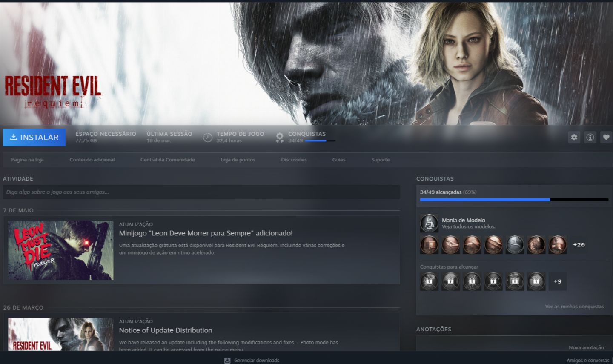Click the Tempo de Jogo clock icon
The width and height of the screenshot is (613, 364).
tap(208, 138)
